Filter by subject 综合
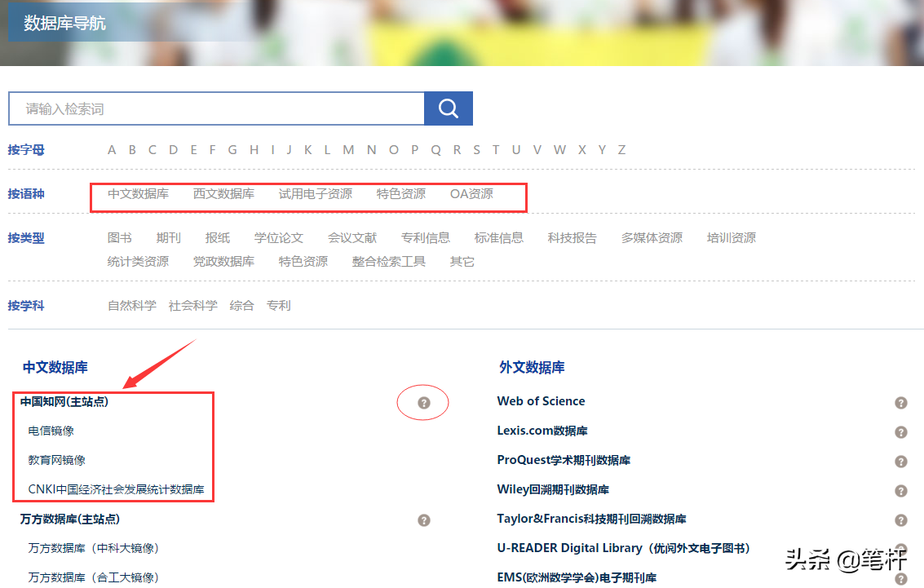 [x=241, y=306]
